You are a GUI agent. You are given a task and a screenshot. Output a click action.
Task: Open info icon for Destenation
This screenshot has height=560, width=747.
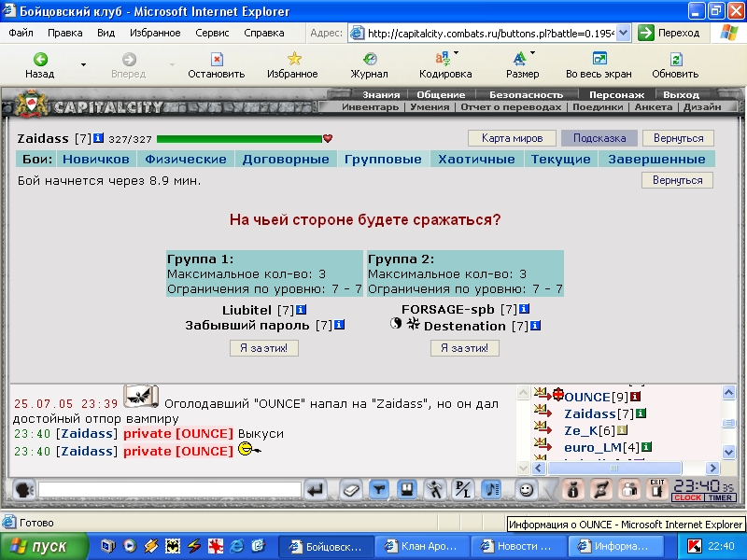(535, 326)
